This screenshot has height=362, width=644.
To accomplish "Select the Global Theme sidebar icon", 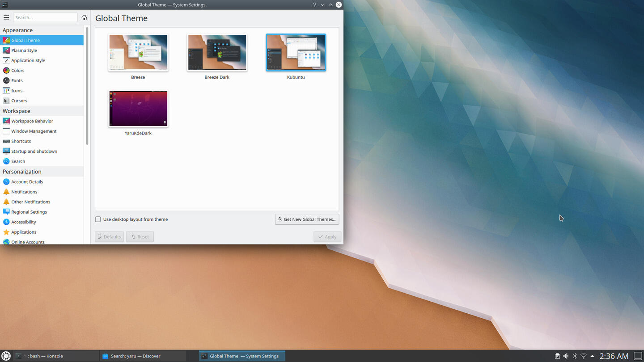I will point(6,40).
